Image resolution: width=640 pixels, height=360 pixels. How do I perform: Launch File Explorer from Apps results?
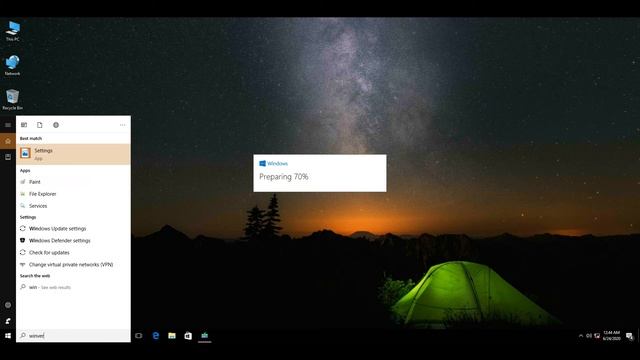73,194
